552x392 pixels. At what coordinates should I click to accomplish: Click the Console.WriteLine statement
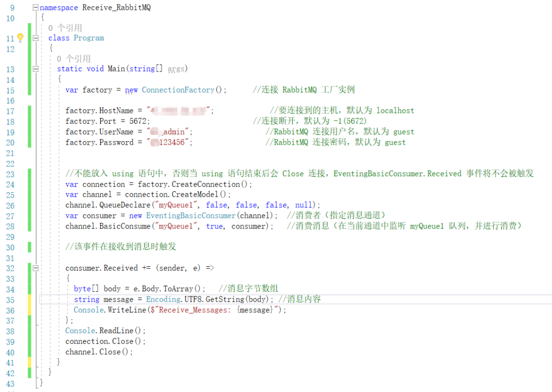(180, 310)
